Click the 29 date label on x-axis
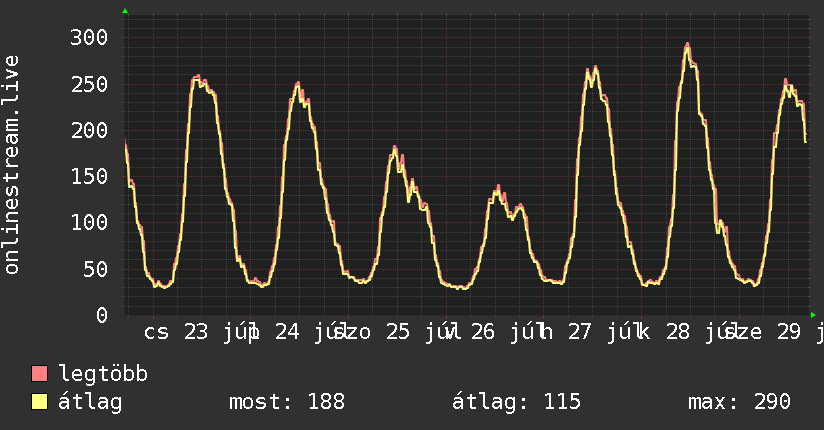 tap(788, 332)
